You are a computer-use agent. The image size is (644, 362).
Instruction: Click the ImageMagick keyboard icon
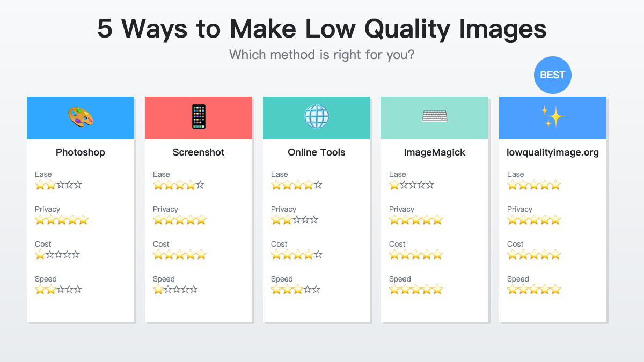pos(435,116)
